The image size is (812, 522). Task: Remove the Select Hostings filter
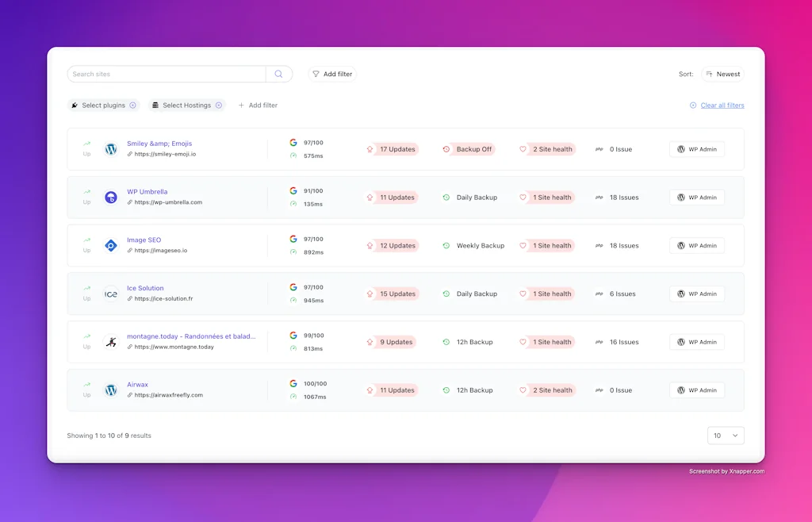coord(220,105)
